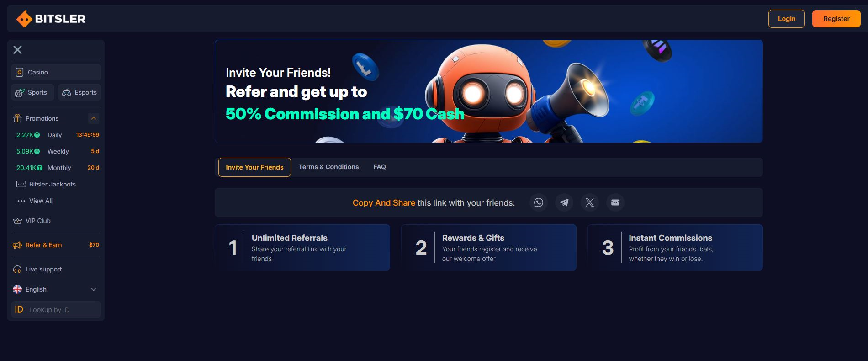Share referral link via WhatsApp icon

click(539, 202)
